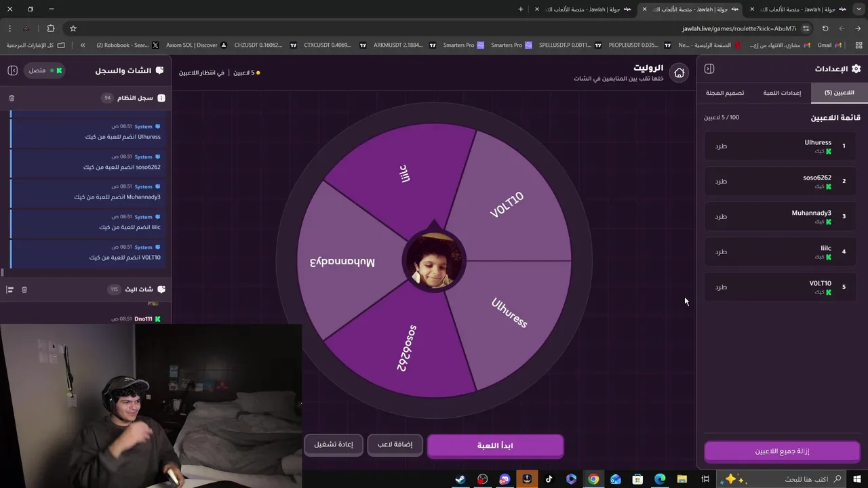Go to home via the house icon
868x488 pixels.
coord(679,73)
